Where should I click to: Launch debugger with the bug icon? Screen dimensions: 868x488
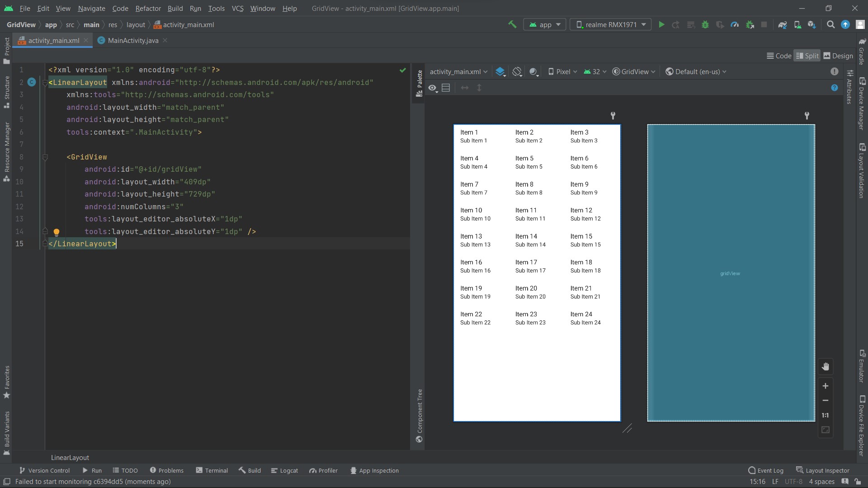706,24
